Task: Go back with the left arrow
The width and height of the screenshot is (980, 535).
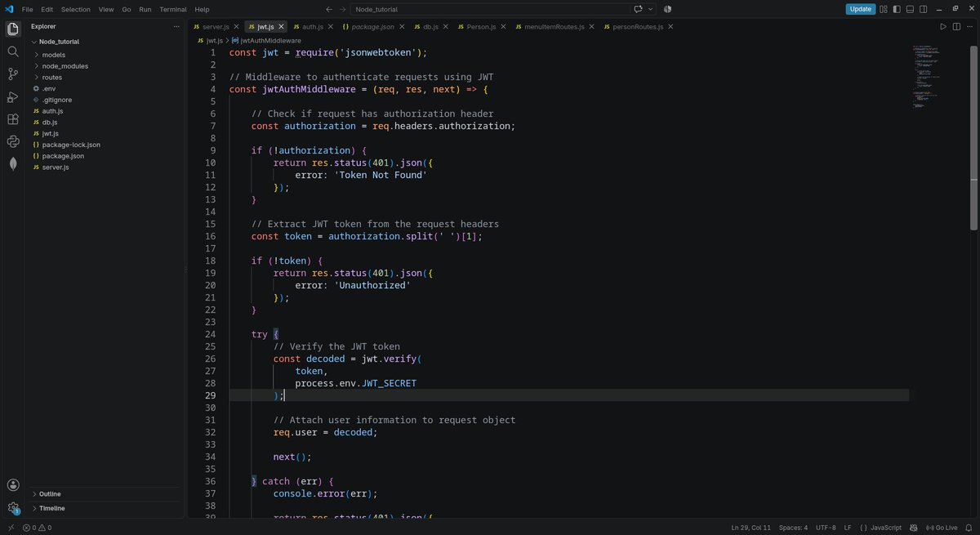Action: [328, 9]
